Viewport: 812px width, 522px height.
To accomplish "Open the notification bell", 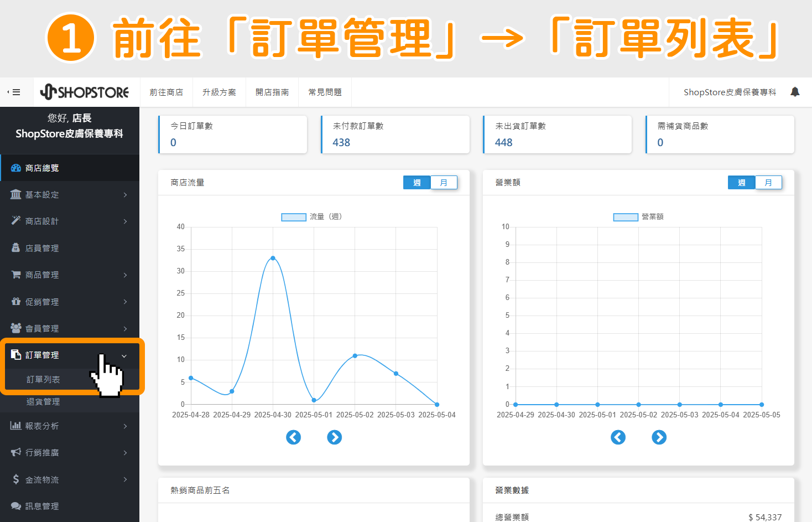I will pos(795,92).
